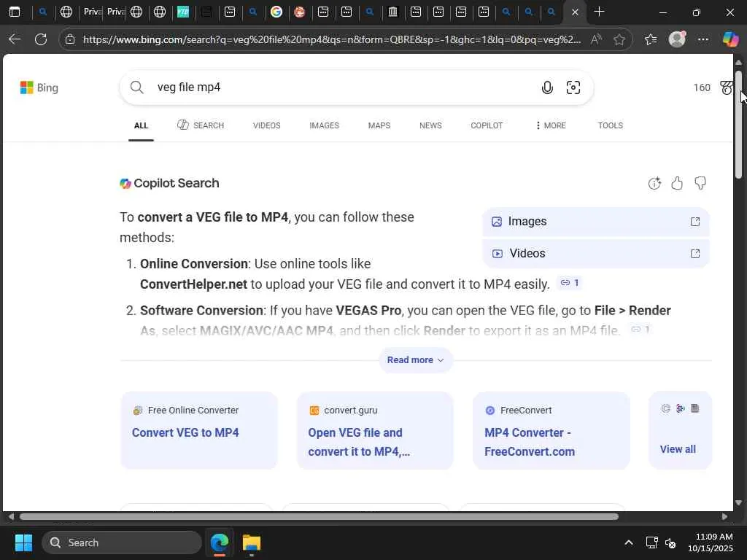Click vertical scrollbar up arrow
Viewport: 747px width, 560px height.
tap(738, 63)
